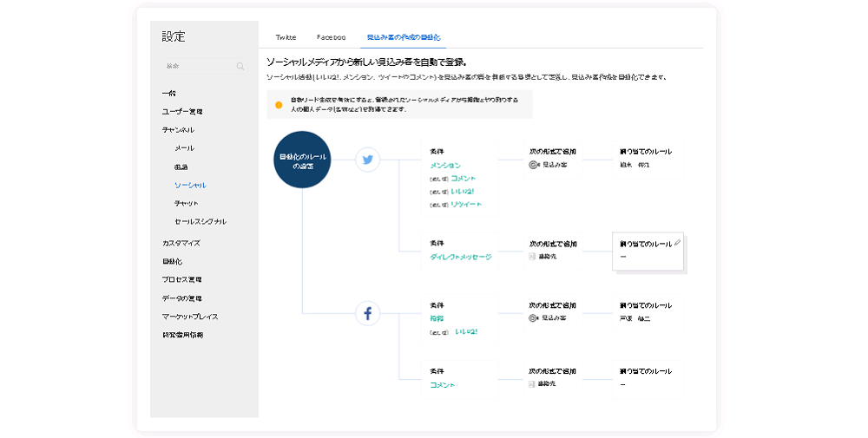Viewport: 868px width, 438px height.
Task: Select the 見込み客の作成の自動化 tab
Action: coord(404,37)
